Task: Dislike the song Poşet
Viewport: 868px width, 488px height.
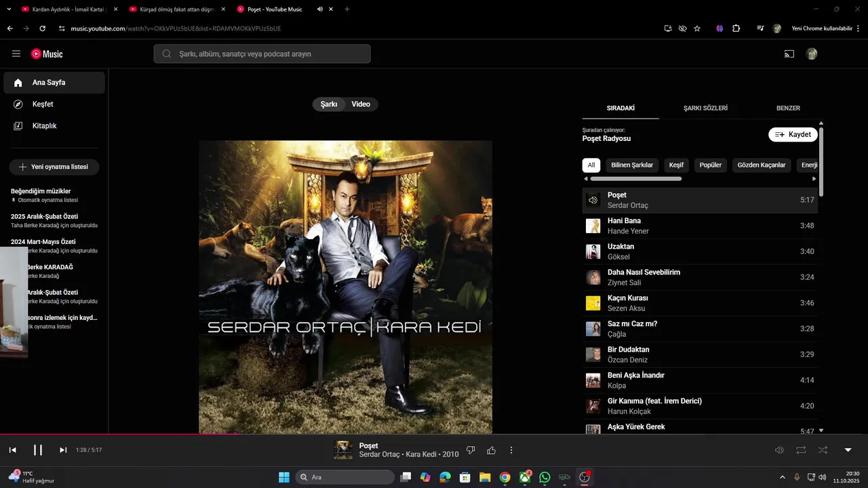Action: 471,450
